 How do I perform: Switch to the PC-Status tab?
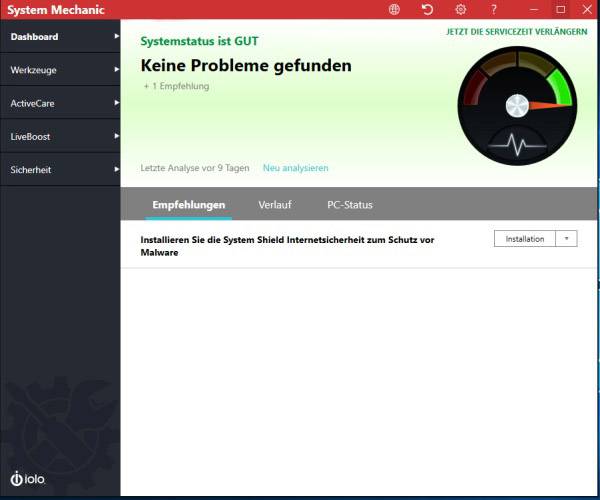coord(350,205)
